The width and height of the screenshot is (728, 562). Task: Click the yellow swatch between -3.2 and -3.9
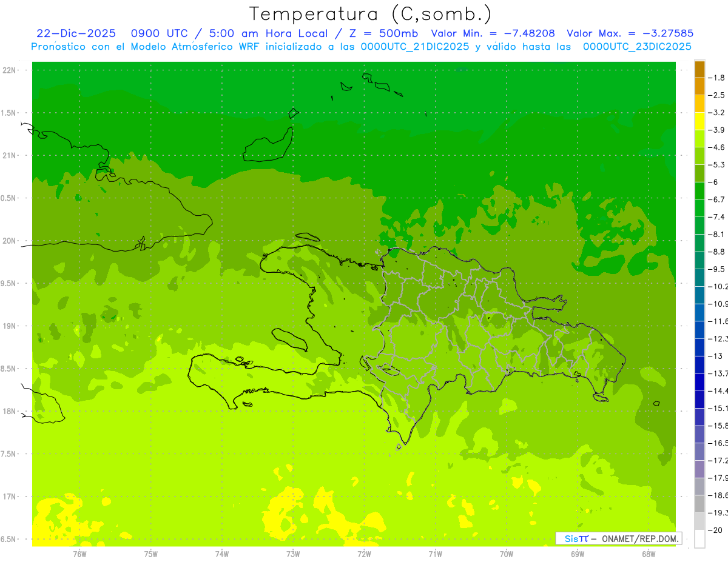699,121
